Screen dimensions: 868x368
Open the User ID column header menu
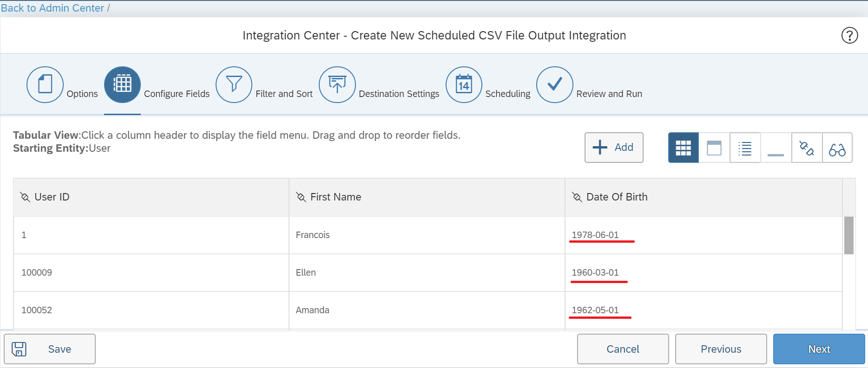coord(151,197)
